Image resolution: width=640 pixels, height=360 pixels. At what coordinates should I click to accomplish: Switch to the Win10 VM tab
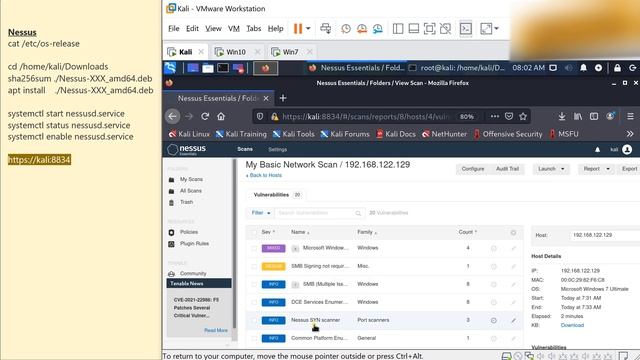tap(236, 52)
